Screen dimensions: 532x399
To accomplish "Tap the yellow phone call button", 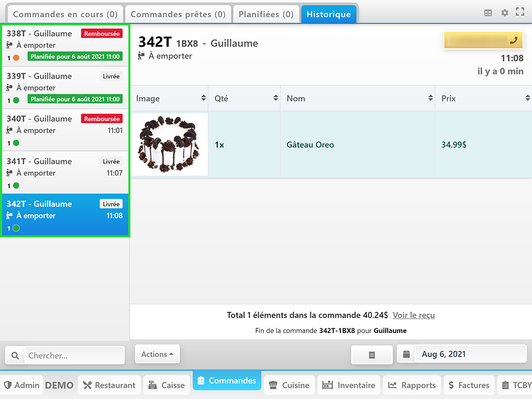I will [483, 40].
